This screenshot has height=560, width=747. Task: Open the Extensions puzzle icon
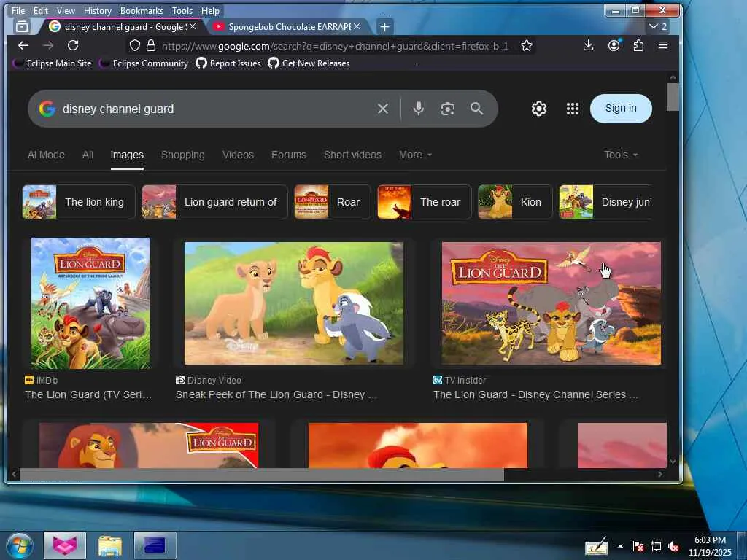pos(638,46)
